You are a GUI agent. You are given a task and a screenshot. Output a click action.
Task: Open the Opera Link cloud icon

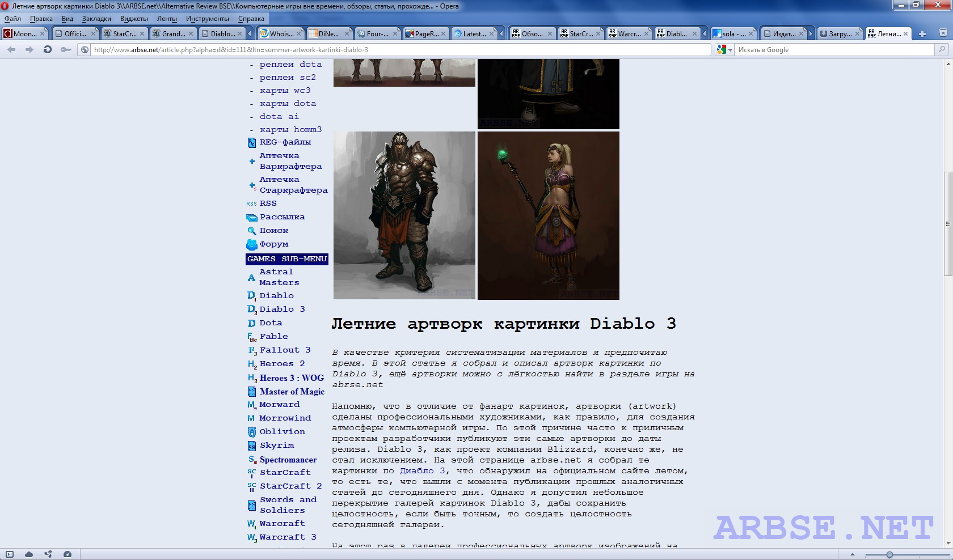point(29,554)
